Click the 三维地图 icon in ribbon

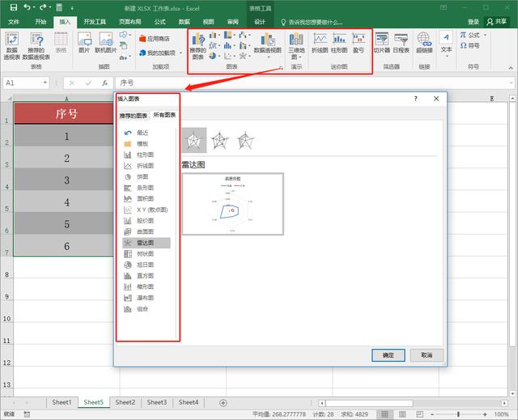(x=297, y=45)
